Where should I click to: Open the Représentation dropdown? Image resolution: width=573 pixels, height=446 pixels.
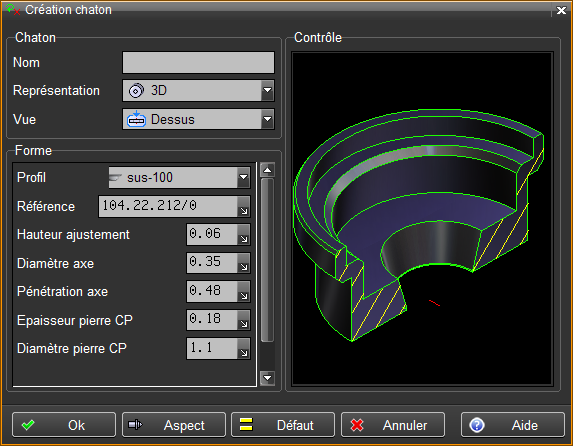click(198, 91)
